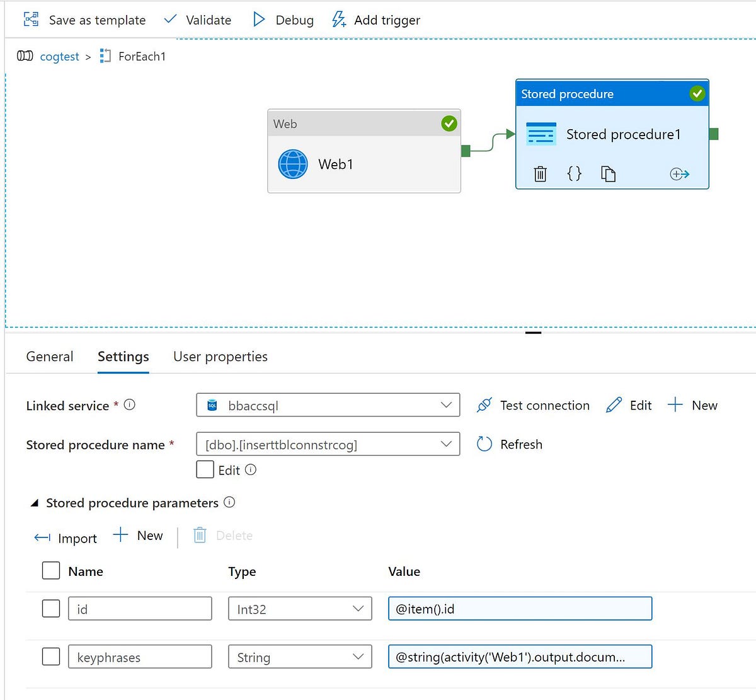Switch to the General tab
Viewport: 756px width, 700px height.
[x=49, y=357]
